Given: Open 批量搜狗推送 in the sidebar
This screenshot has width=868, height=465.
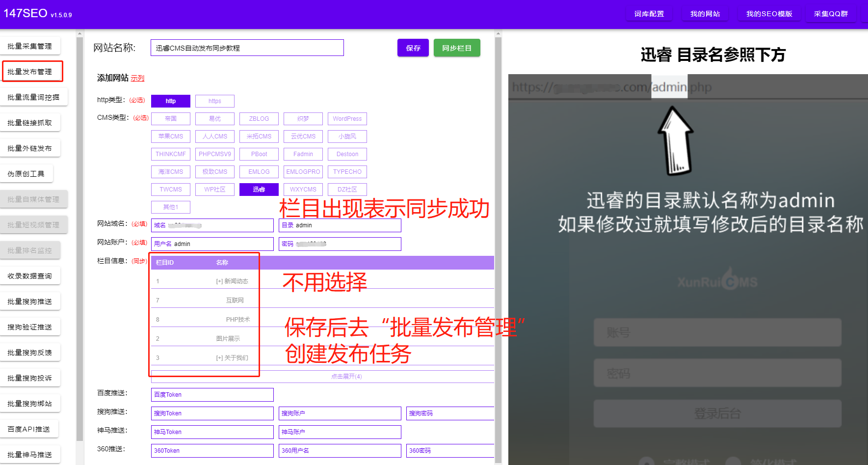Looking at the screenshot, I should coord(30,301).
